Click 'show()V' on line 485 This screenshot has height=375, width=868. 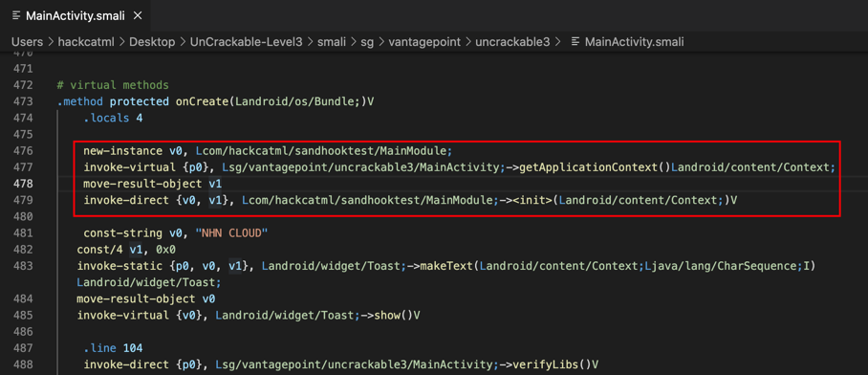pyautogui.click(x=397, y=316)
